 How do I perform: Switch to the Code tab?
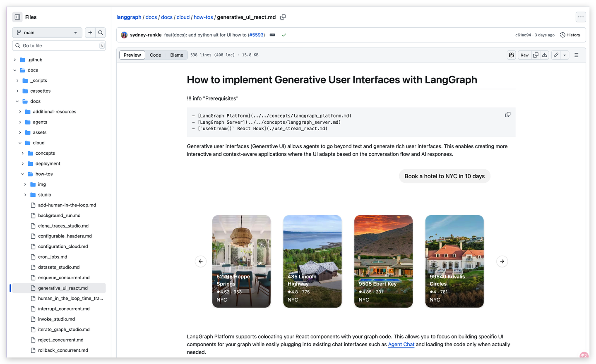155,55
